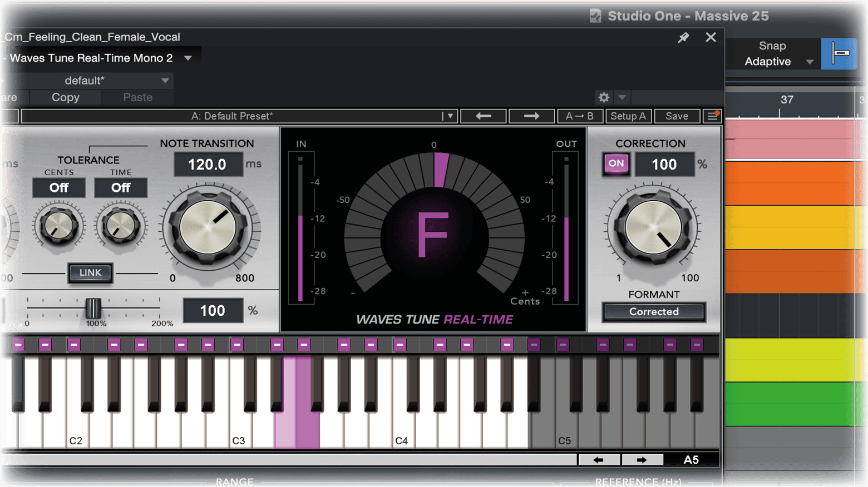Screen dimensions: 868x487
Task: Shift the keyboard range left with the arrow
Action: click(x=599, y=460)
